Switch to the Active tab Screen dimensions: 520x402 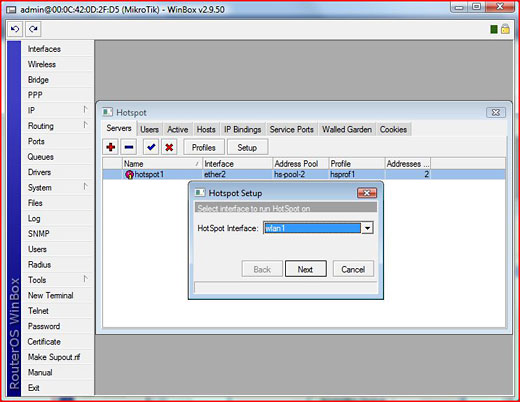pyautogui.click(x=178, y=129)
